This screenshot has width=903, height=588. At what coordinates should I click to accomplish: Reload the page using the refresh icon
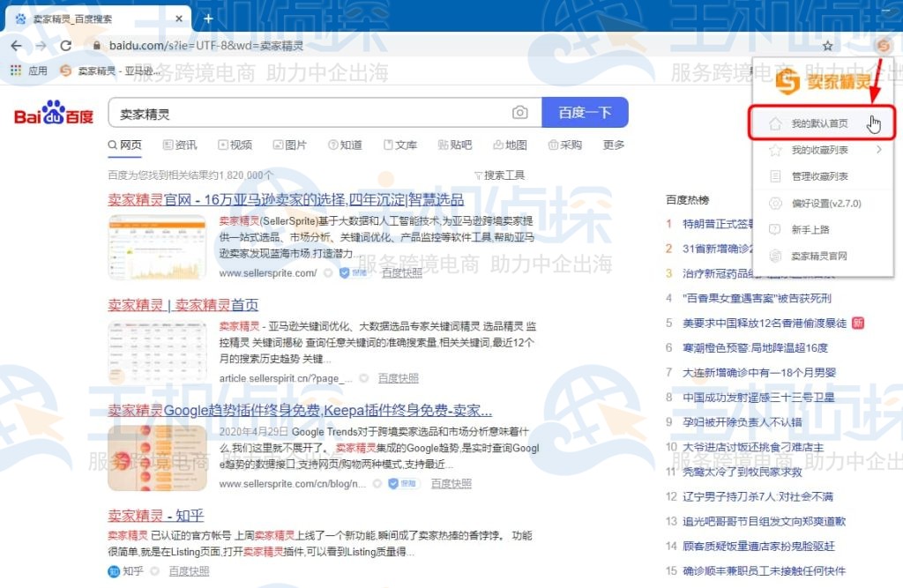pos(65,44)
